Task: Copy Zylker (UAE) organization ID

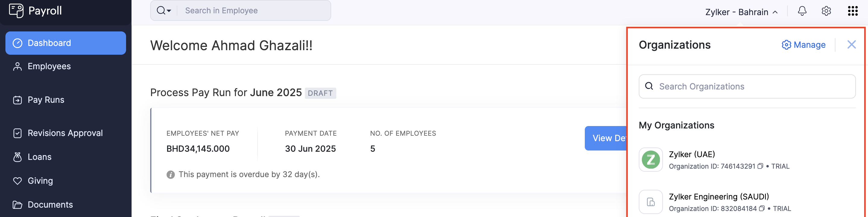Action: pos(760,166)
